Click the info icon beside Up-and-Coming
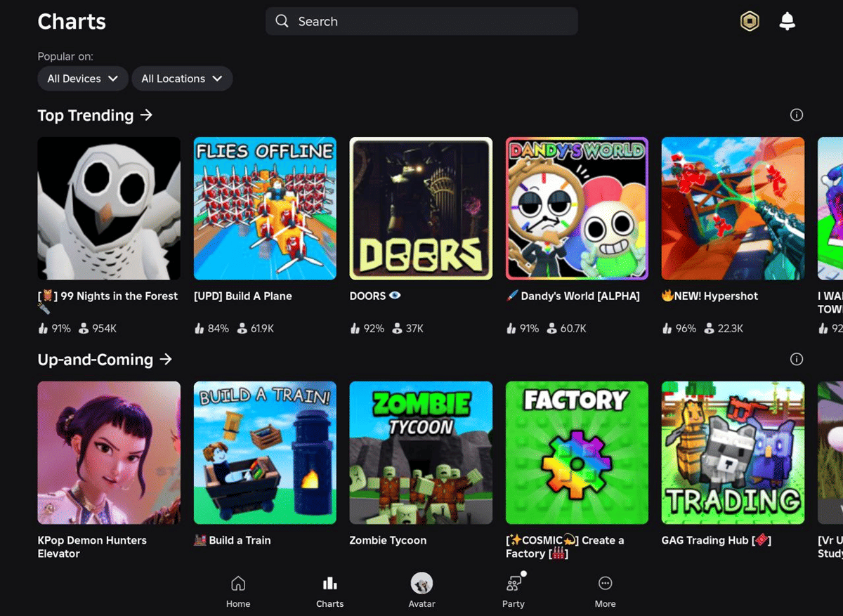Screen dimensions: 843x616 click(797, 359)
